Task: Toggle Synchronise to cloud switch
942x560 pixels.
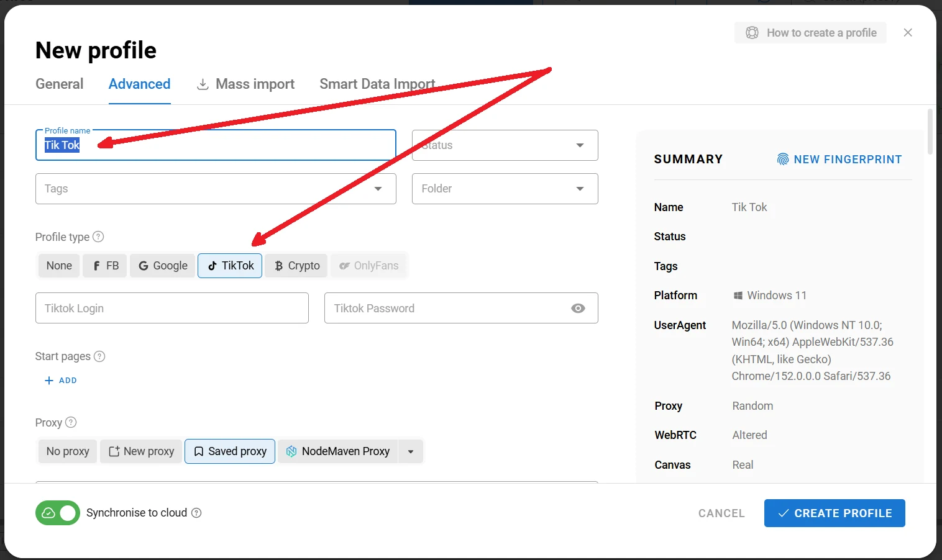Action: (58, 513)
